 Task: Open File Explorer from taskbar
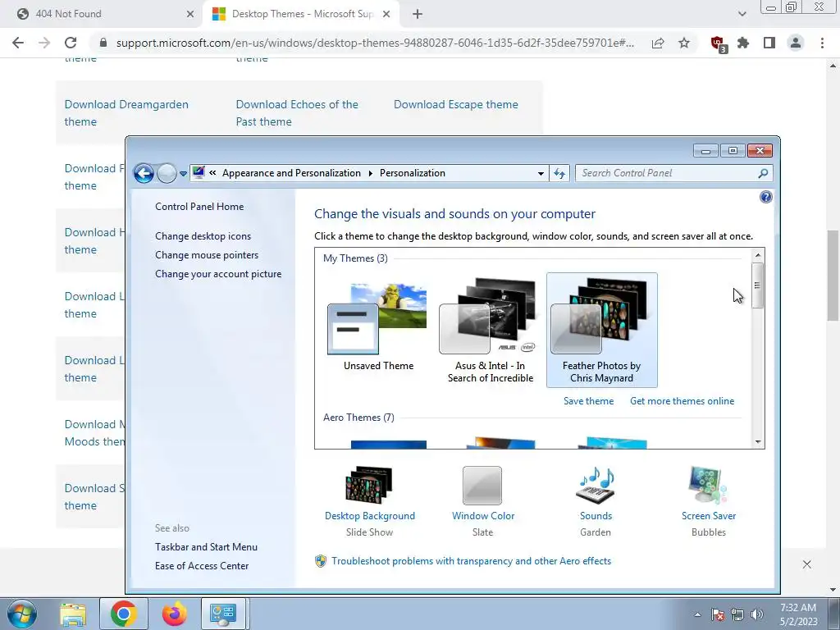click(73, 614)
